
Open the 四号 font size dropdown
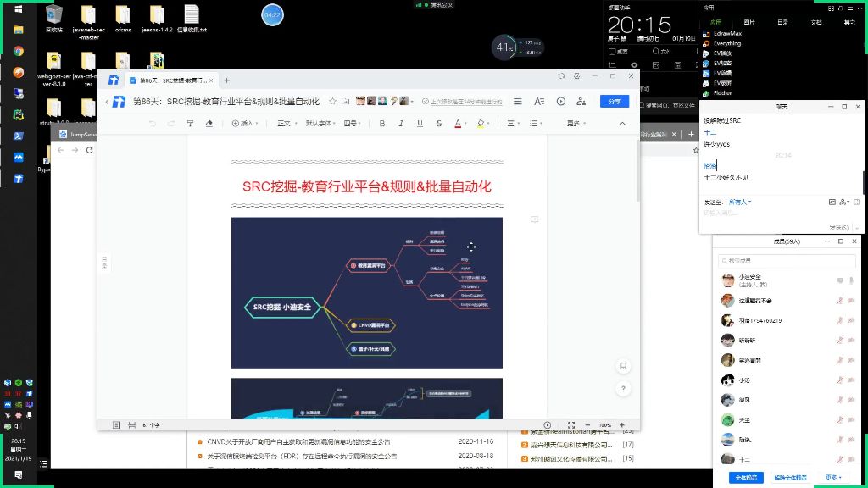tap(352, 124)
